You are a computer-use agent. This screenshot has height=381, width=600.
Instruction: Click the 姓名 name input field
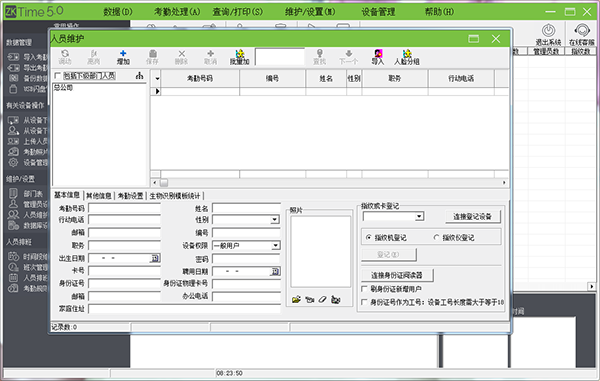(246, 208)
